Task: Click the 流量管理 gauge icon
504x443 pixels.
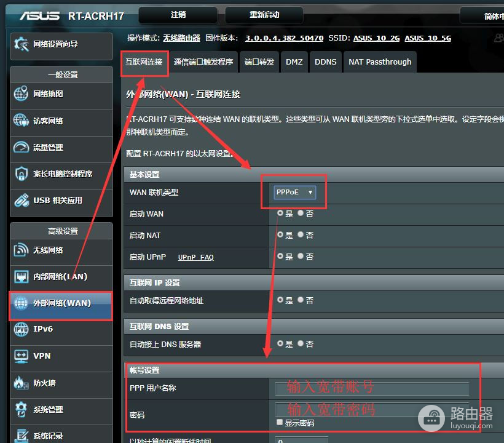Action: pyautogui.click(x=21, y=147)
